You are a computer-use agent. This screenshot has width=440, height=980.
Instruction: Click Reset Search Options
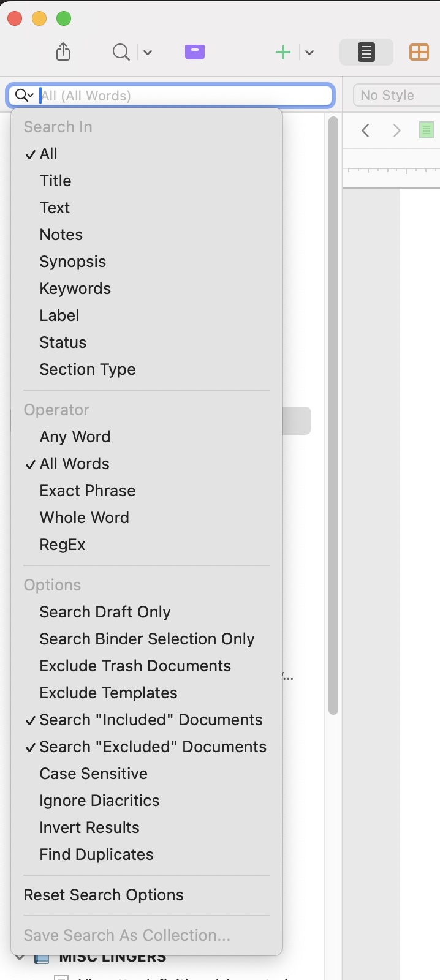click(104, 895)
